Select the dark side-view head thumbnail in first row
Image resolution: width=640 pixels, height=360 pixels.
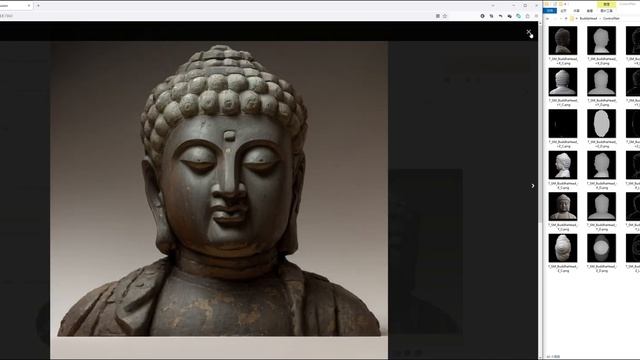(563, 40)
